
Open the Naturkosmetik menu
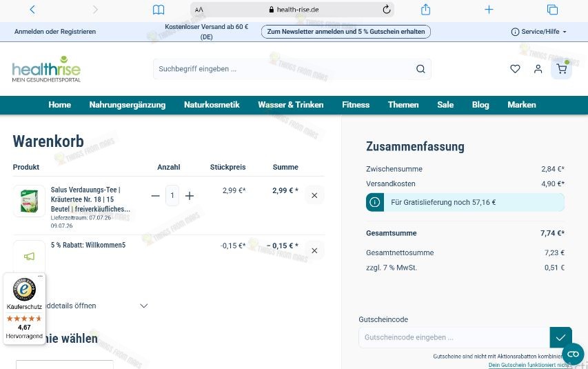(x=212, y=105)
